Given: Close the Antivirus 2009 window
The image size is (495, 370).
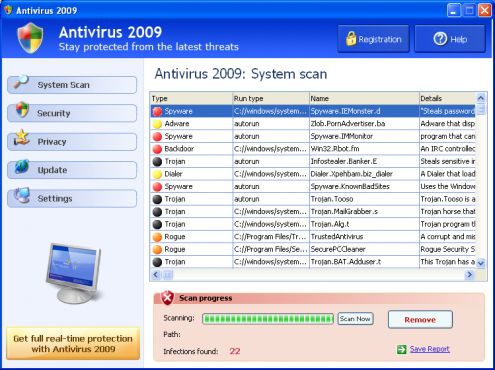Looking at the screenshot, I should pyautogui.click(x=485, y=10).
